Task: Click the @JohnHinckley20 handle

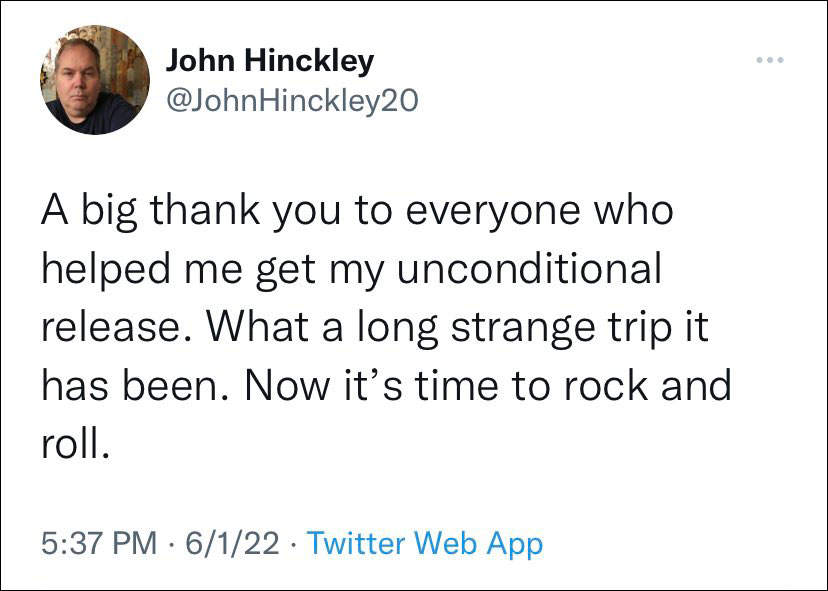Action: point(291,100)
